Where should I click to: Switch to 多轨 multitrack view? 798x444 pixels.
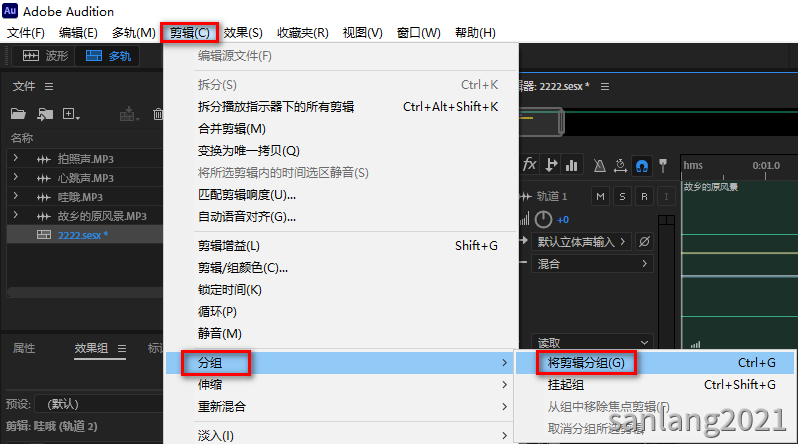tap(107, 56)
